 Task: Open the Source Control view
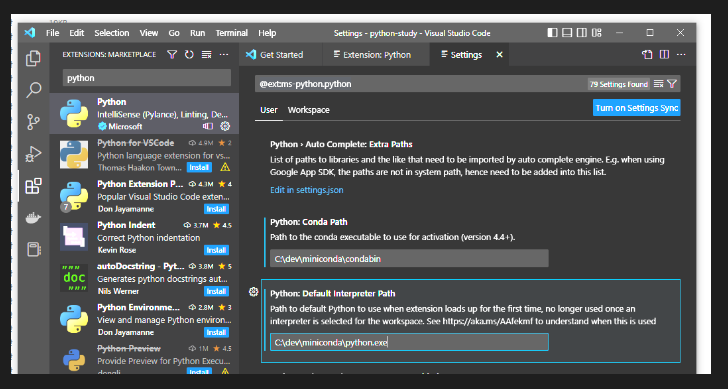click(x=33, y=122)
